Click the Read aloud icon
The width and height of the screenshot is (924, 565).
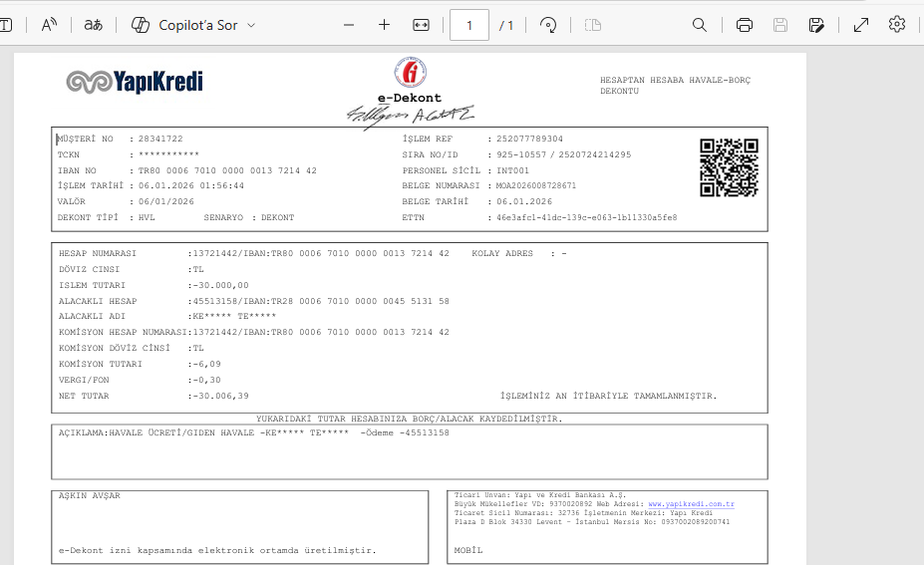pos(50,25)
